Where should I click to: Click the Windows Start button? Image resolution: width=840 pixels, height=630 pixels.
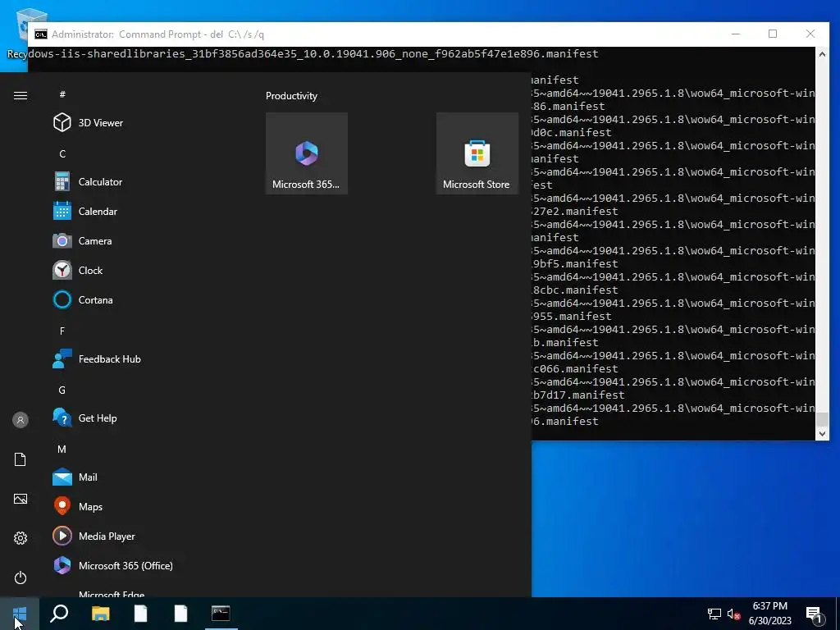pos(20,614)
